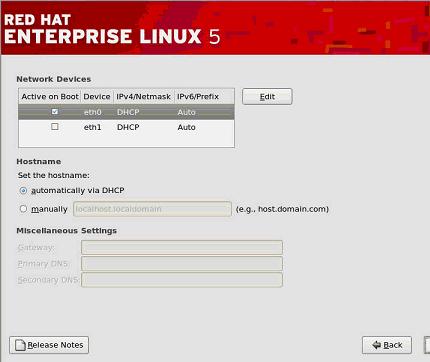Click the Secondary DNS input field
The image size is (430, 362).
tap(182, 280)
